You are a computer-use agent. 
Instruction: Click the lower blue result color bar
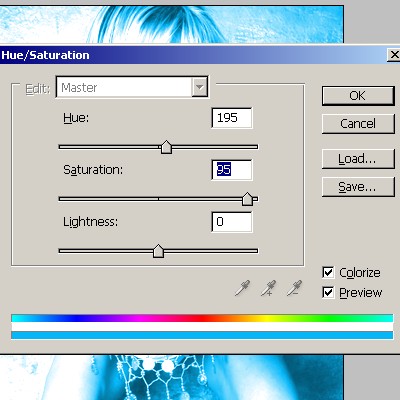[x=202, y=335]
